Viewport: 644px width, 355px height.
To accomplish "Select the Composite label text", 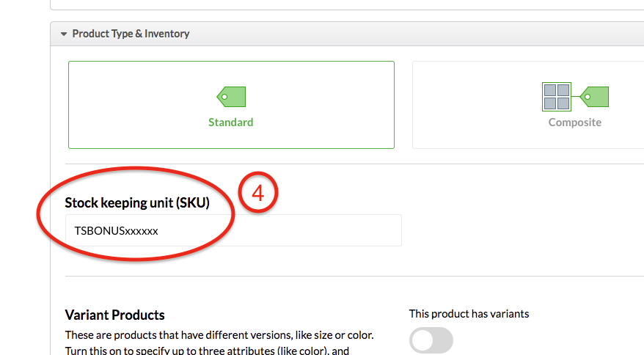I will pyautogui.click(x=575, y=122).
